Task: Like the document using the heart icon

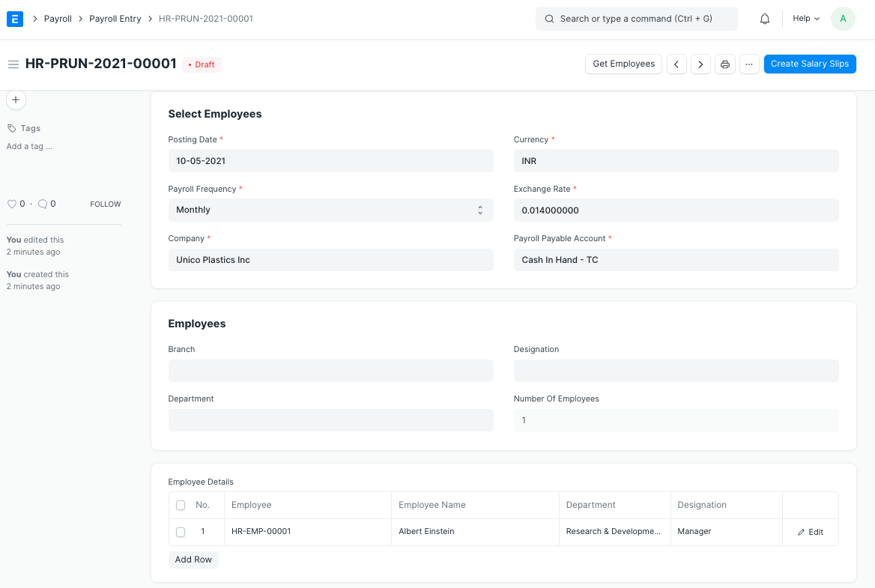Action: (x=12, y=203)
